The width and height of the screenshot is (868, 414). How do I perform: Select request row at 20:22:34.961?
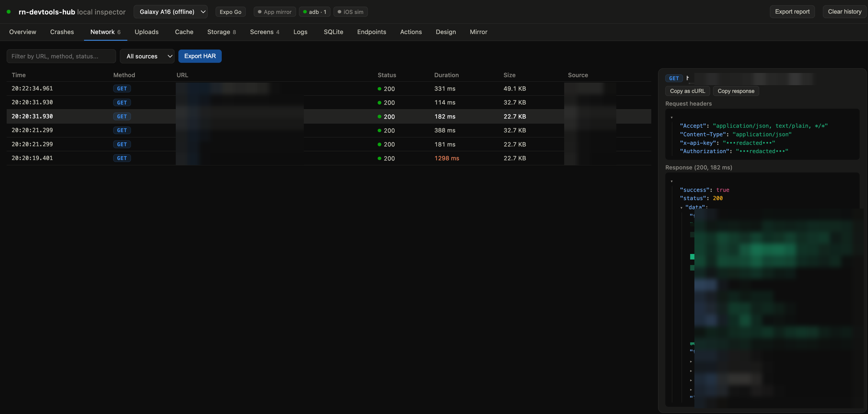pyautogui.click(x=329, y=89)
